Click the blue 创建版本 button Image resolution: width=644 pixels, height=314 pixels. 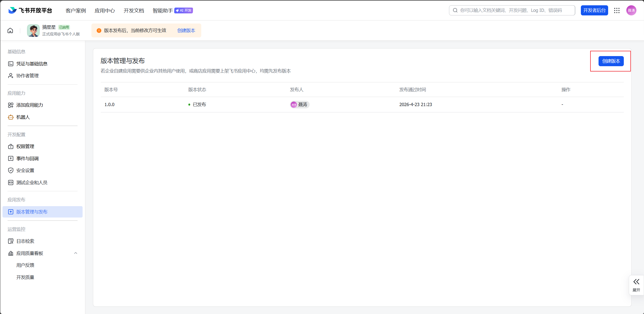pos(611,61)
